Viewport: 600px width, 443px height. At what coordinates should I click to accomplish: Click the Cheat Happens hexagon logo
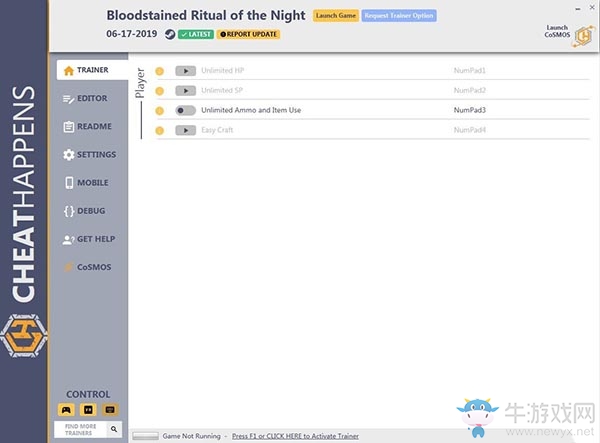pyautogui.click(x=24, y=336)
